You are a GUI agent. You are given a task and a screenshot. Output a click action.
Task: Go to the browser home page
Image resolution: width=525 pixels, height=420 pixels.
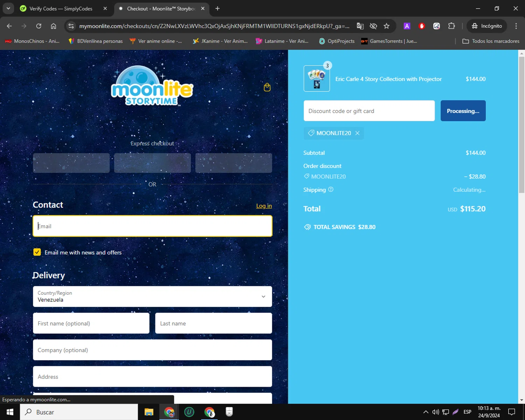[x=53, y=26]
